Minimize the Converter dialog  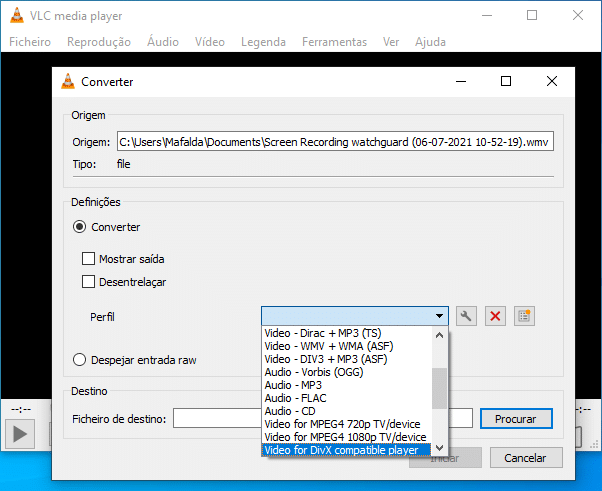[x=461, y=81]
